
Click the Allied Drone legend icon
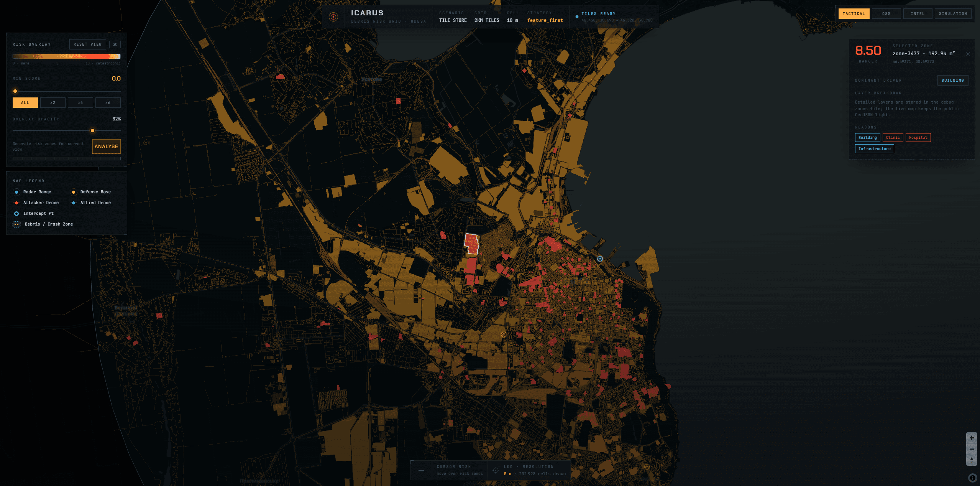[x=74, y=203]
